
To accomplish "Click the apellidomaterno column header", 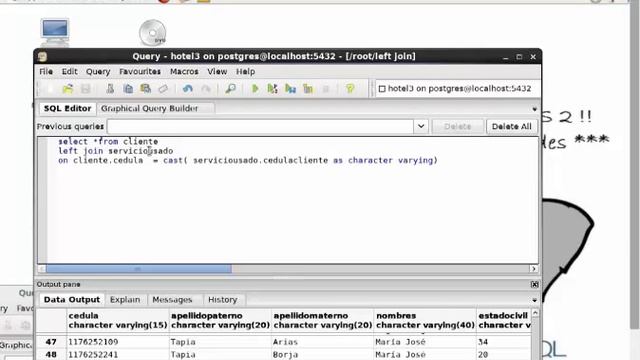I will pos(322,320).
